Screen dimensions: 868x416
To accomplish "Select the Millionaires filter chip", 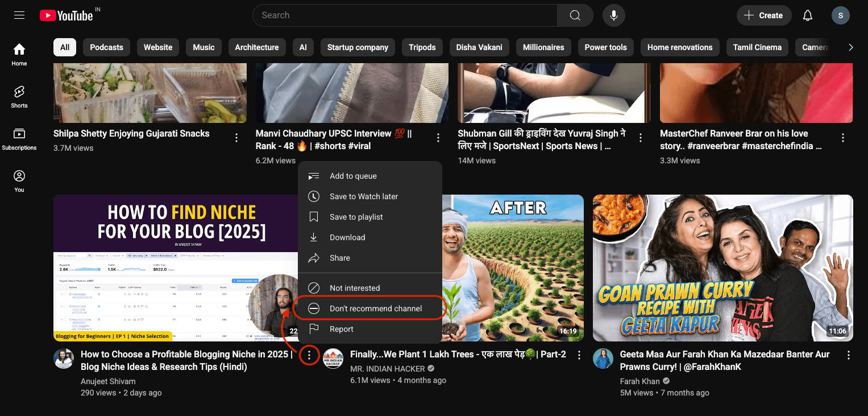I will tap(543, 47).
